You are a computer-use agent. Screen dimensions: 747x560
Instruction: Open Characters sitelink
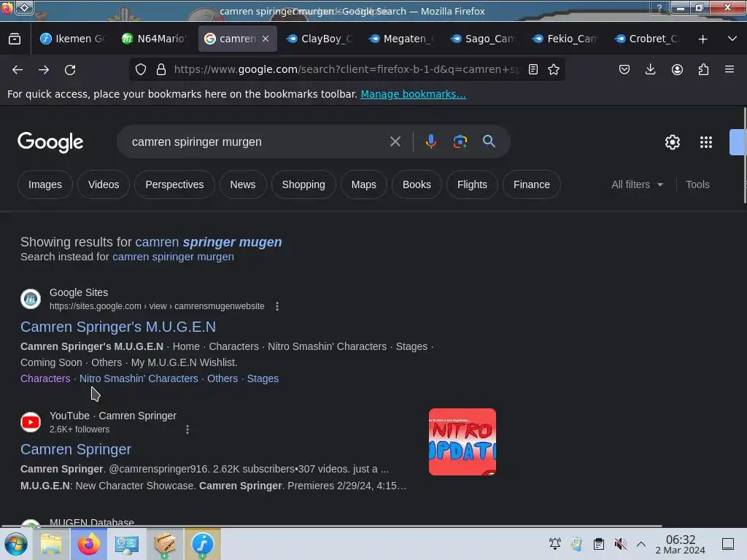coord(45,378)
